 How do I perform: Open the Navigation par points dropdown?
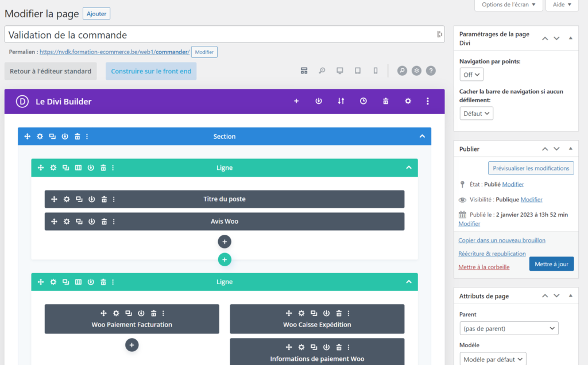(471, 75)
